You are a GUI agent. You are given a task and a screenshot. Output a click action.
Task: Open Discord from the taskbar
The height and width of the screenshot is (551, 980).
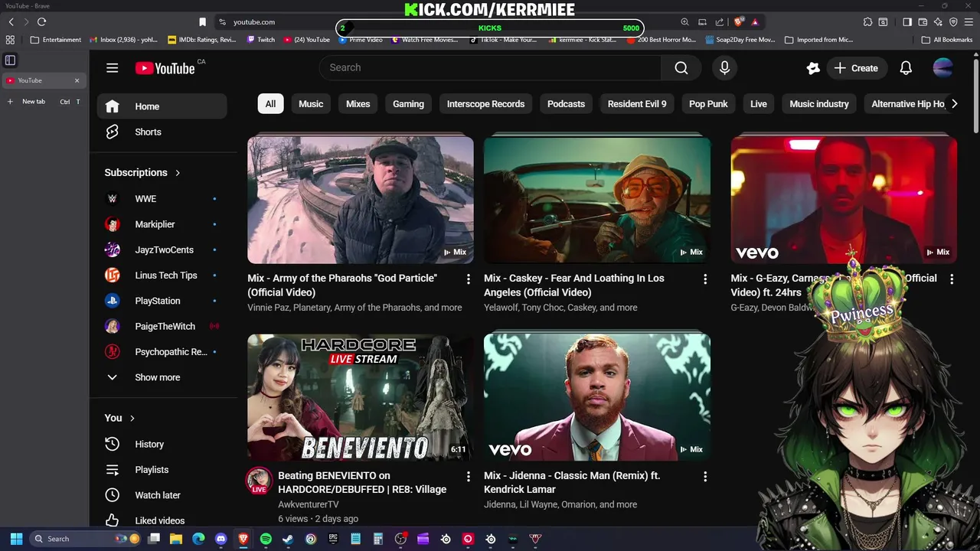221,539
